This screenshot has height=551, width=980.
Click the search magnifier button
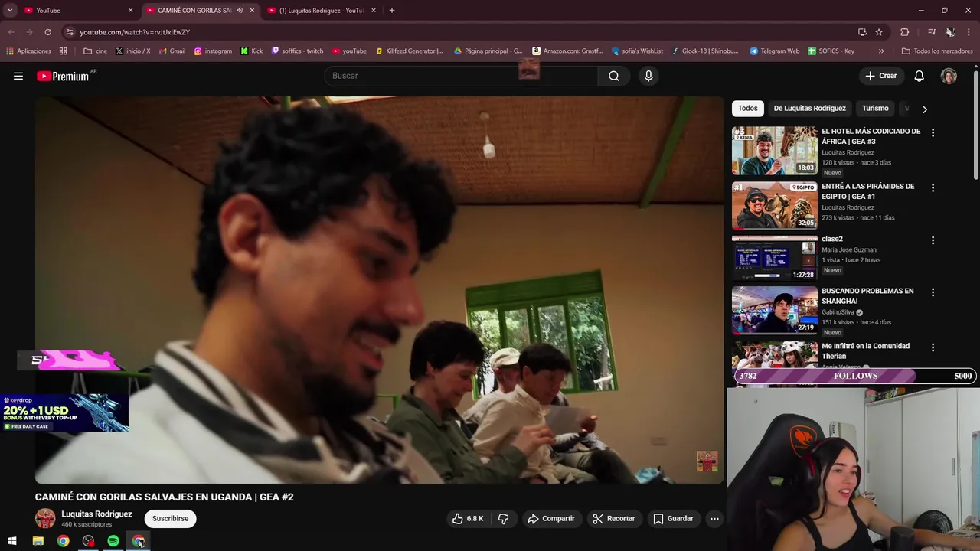[614, 76]
